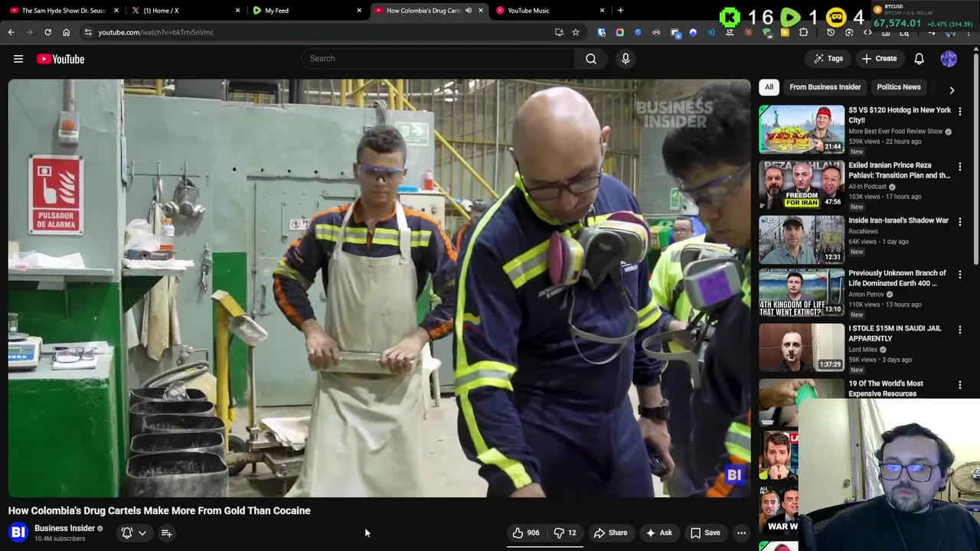Click the shield extension icon in toolbar
Image resolution: width=980 pixels, height=551 pixels.
[x=602, y=32]
